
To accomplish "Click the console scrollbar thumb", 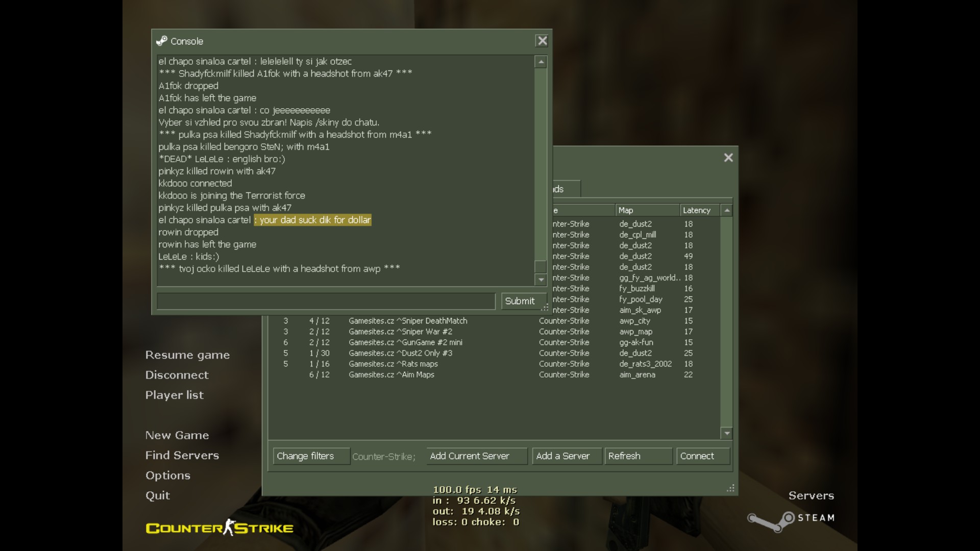I will pos(541,267).
